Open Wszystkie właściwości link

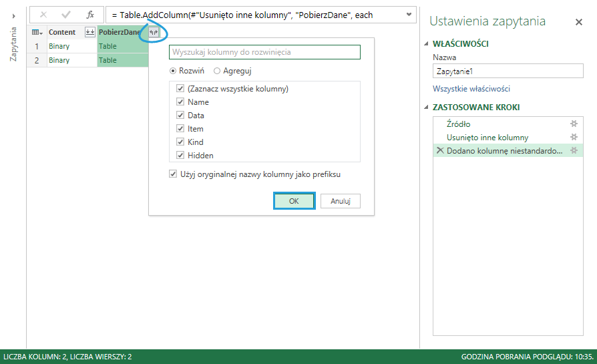(471, 89)
